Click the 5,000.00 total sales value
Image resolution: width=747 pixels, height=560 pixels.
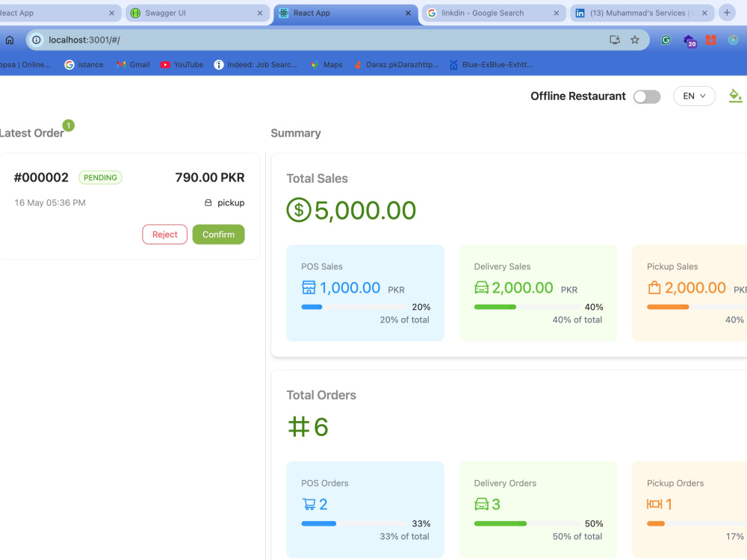(x=365, y=211)
